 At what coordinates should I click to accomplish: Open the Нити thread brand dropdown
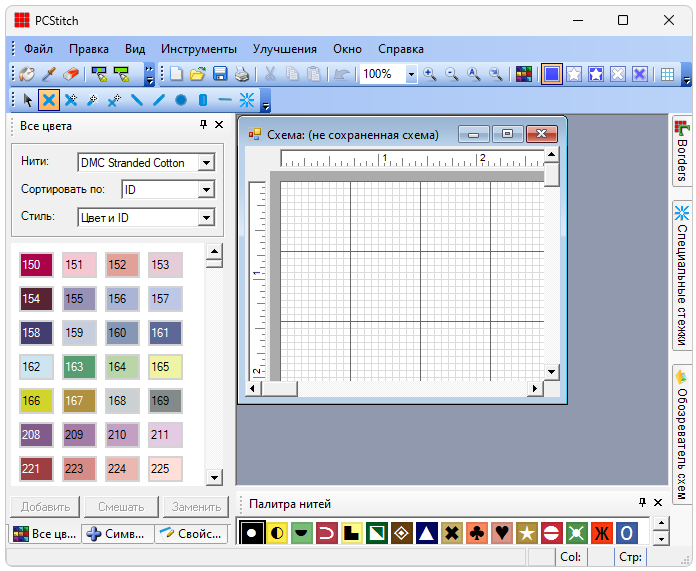[206, 163]
